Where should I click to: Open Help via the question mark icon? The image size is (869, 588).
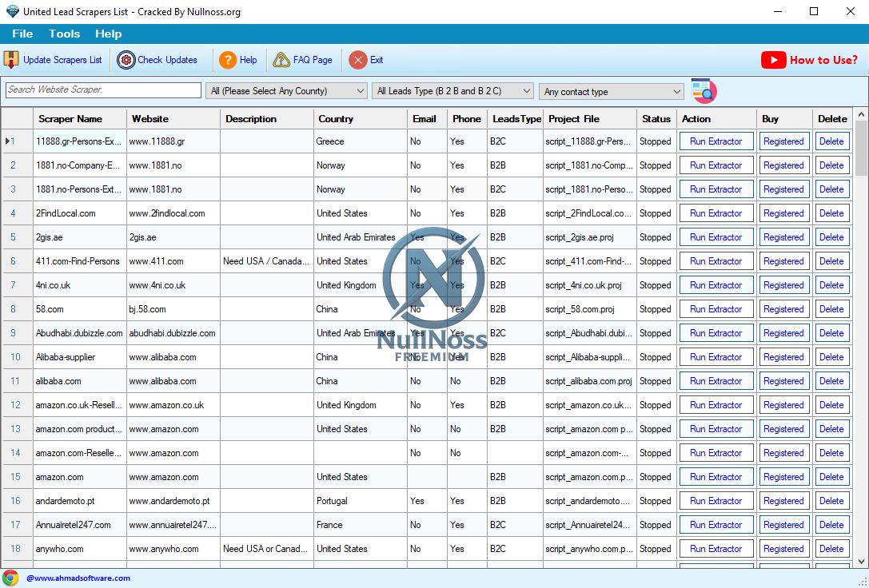228,60
